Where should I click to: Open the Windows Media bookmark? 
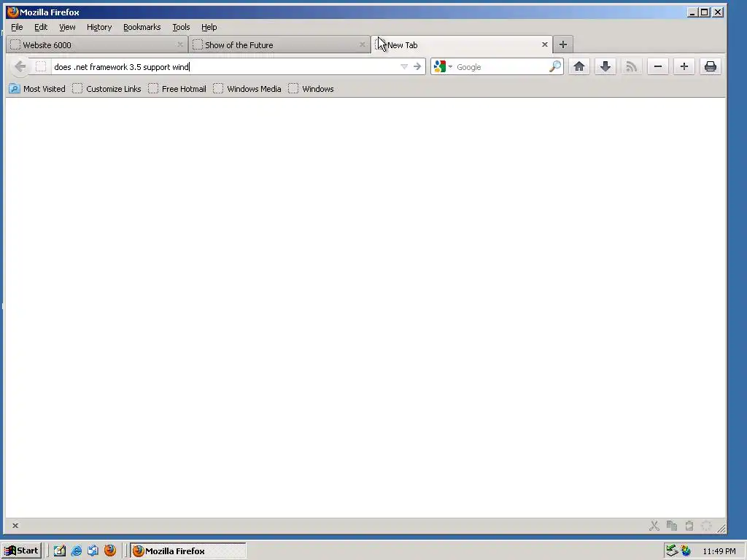pyautogui.click(x=247, y=89)
